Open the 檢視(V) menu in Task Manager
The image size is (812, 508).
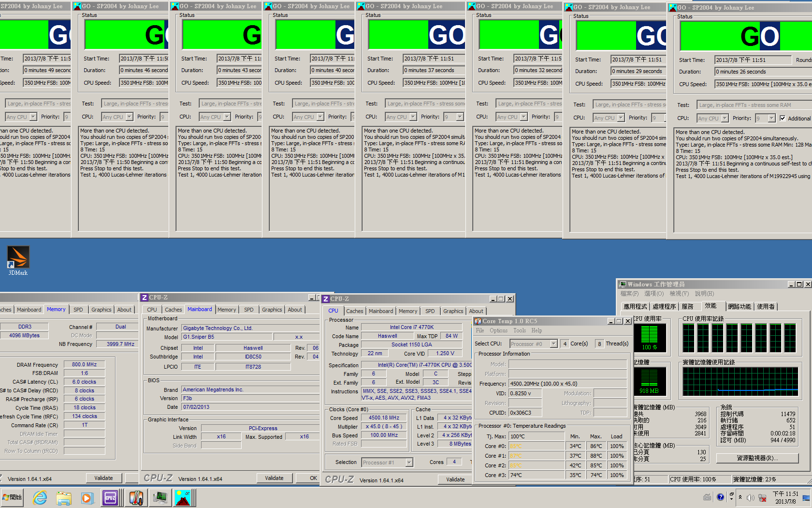click(x=679, y=294)
